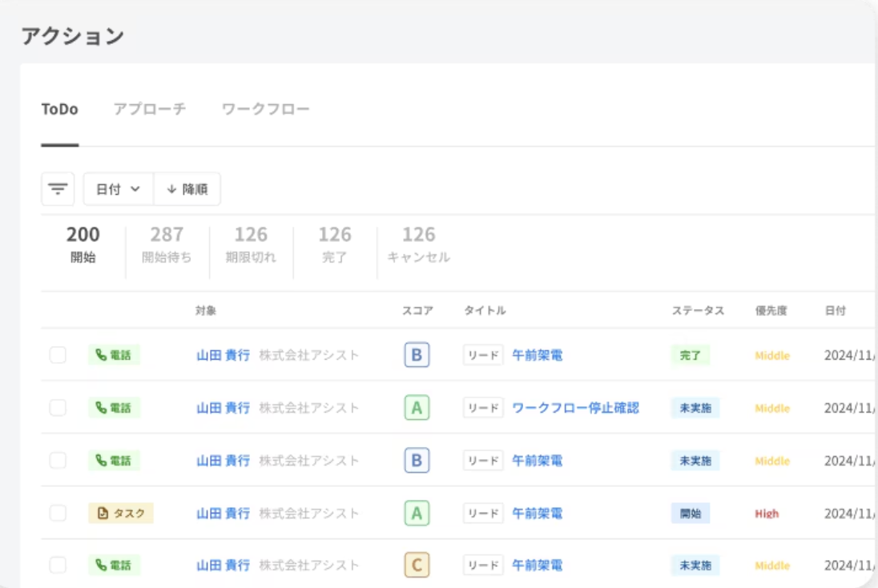Viewport: 878px width, 588px height.
Task: Click the phone tag in first row
Action: (114, 356)
